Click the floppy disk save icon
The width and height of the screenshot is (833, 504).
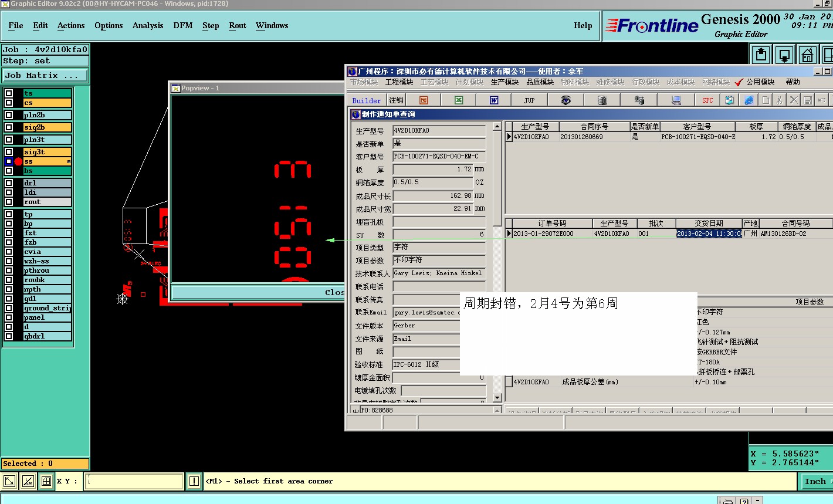[x=808, y=100]
